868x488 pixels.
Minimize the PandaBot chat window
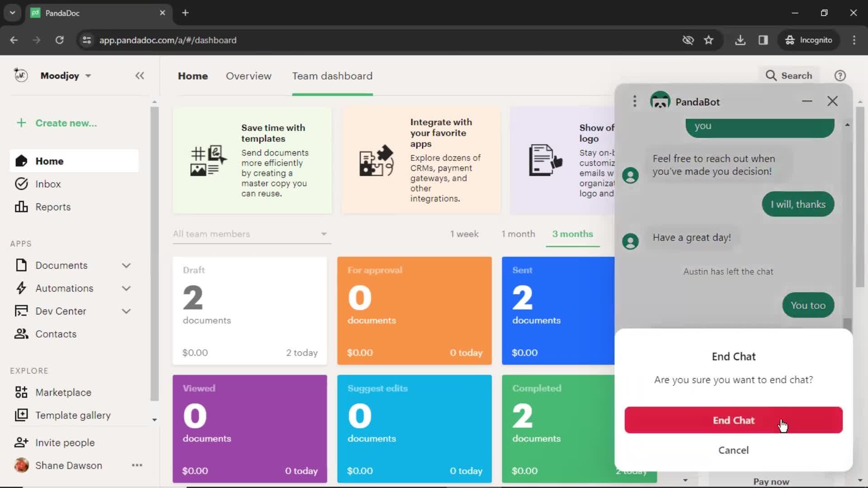tap(807, 101)
